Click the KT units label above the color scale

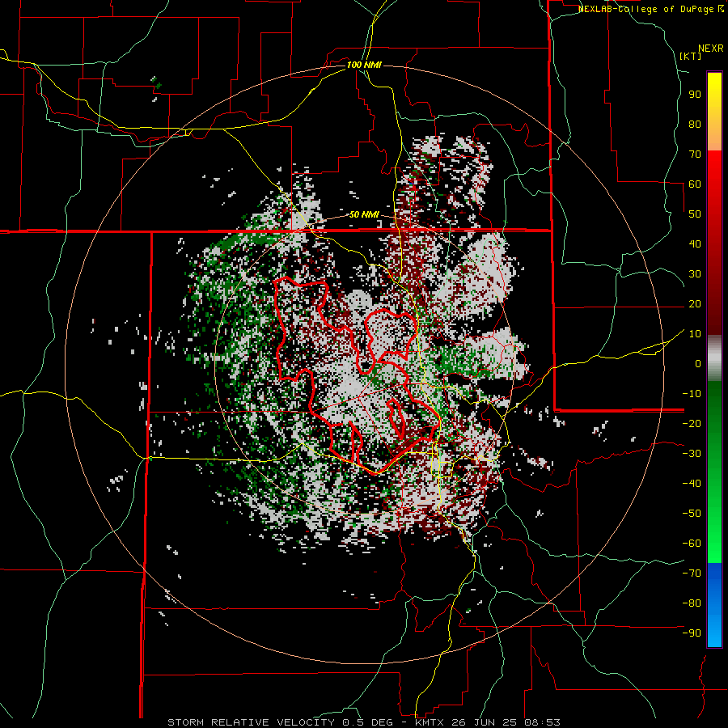point(691,56)
